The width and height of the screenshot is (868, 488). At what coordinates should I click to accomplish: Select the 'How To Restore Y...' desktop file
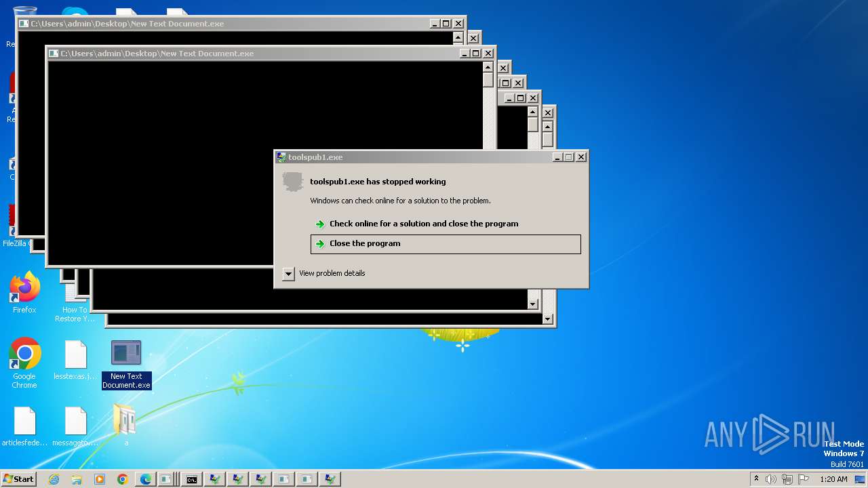coord(75,304)
